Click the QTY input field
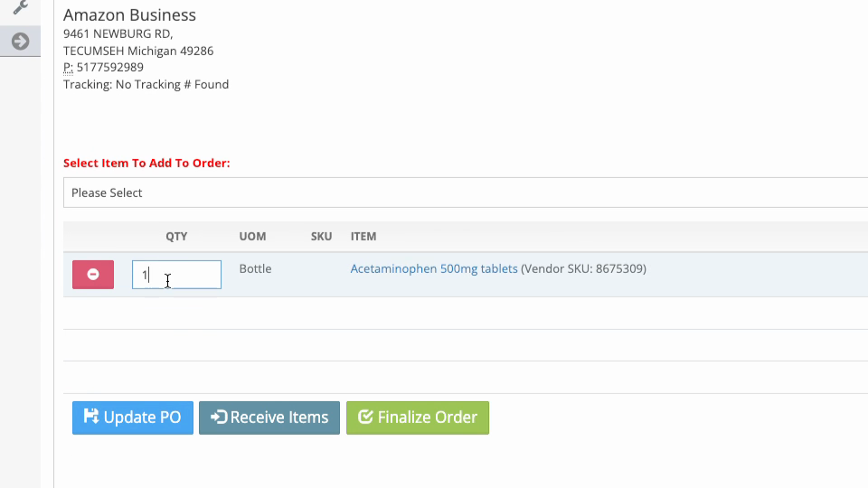 coord(176,275)
